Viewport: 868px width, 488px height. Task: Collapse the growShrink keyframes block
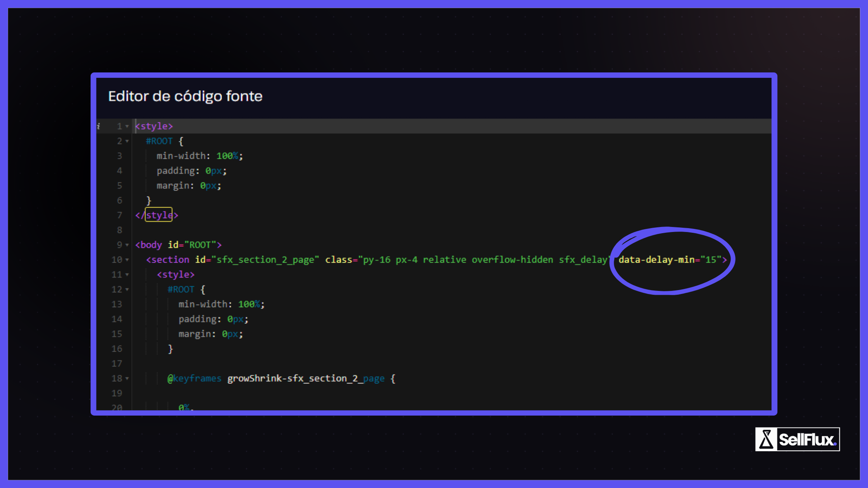[x=127, y=378]
